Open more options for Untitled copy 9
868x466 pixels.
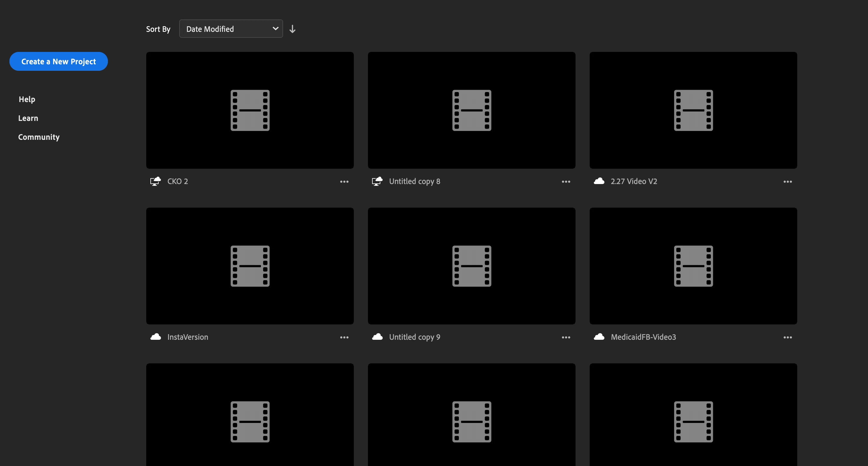(x=566, y=337)
